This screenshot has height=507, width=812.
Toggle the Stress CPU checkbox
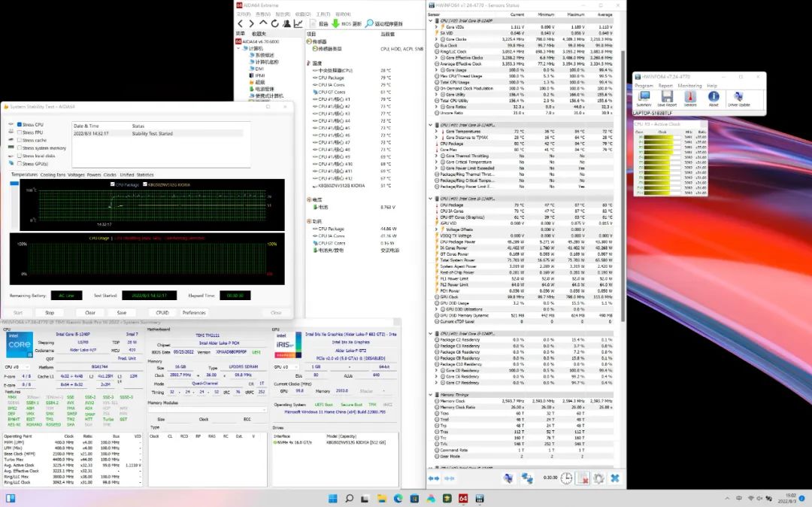pos(20,124)
